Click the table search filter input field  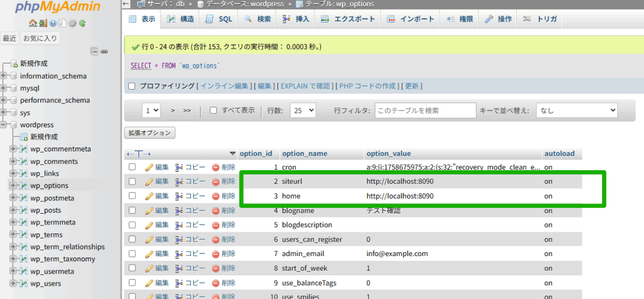coord(425,110)
